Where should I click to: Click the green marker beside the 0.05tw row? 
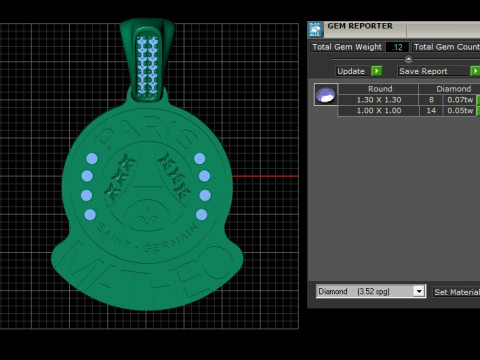[x=479, y=111]
